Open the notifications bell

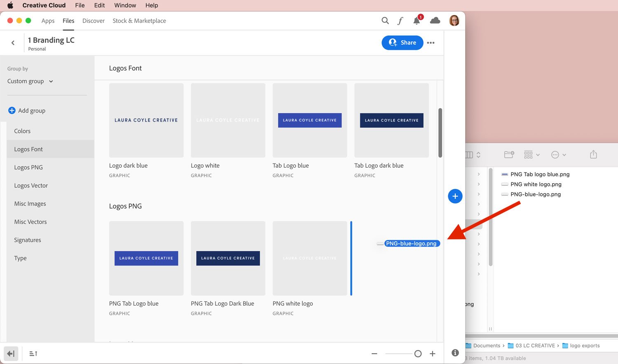pyautogui.click(x=417, y=21)
